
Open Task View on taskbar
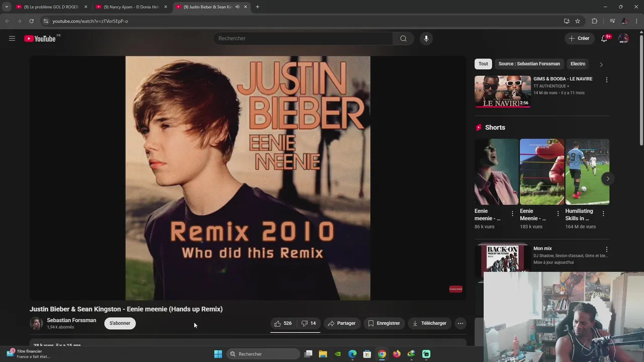pos(308,354)
